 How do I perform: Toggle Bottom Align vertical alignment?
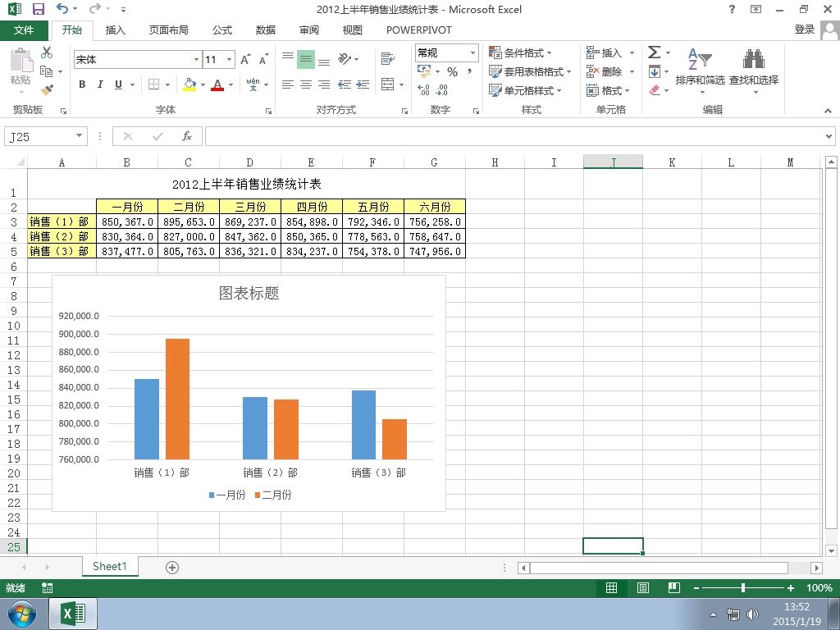click(324, 59)
